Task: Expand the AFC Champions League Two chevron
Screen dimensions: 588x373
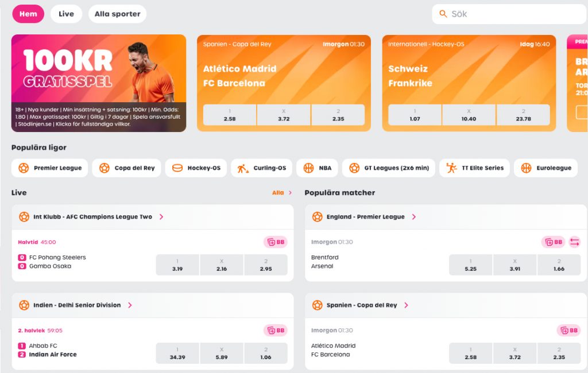Action: [x=161, y=217]
